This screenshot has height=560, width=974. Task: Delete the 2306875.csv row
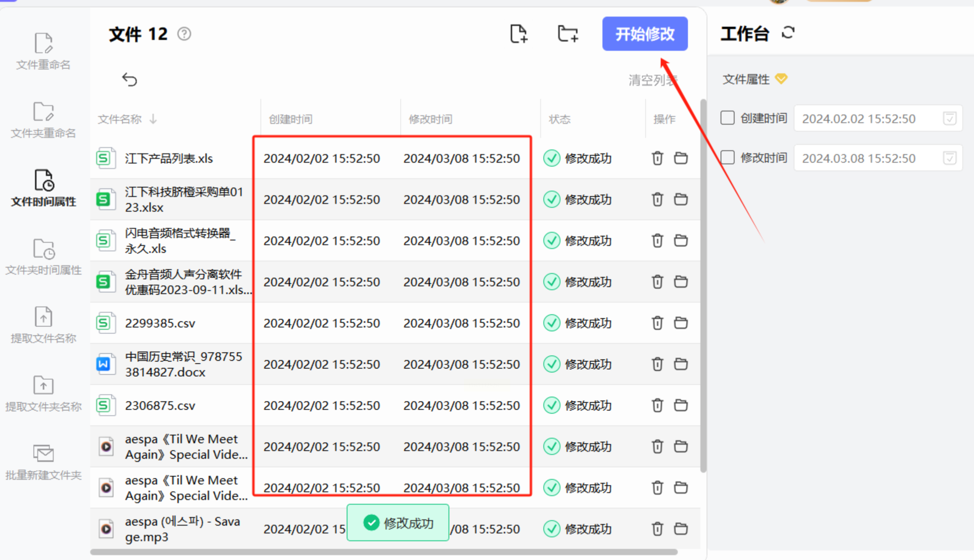coord(657,405)
